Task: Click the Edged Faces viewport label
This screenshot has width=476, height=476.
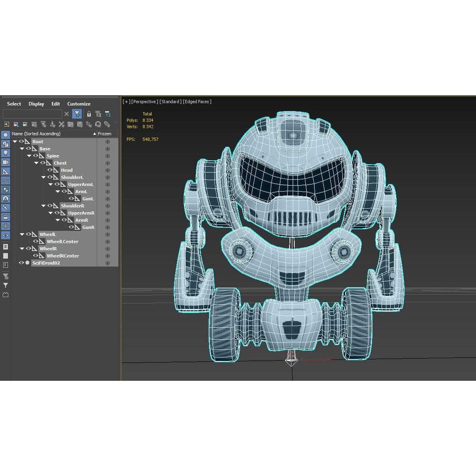Action: [197, 102]
